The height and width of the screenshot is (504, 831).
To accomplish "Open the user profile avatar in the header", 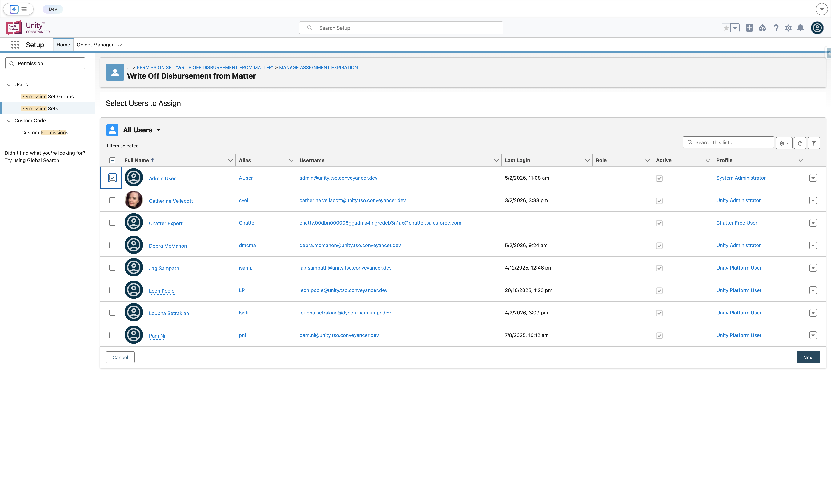I will tap(817, 28).
